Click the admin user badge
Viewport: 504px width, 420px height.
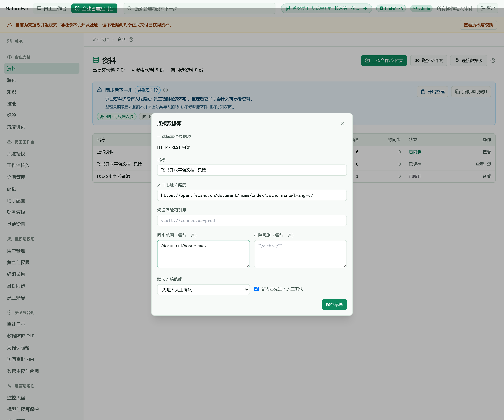[421, 8]
